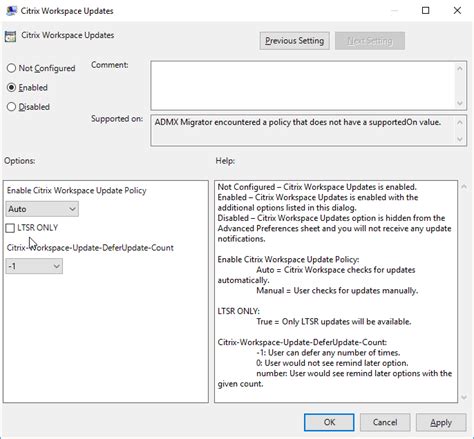Click the Help pane scroll up arrow
The width and height of the screenshot is (474, 439).
[464, 187]
